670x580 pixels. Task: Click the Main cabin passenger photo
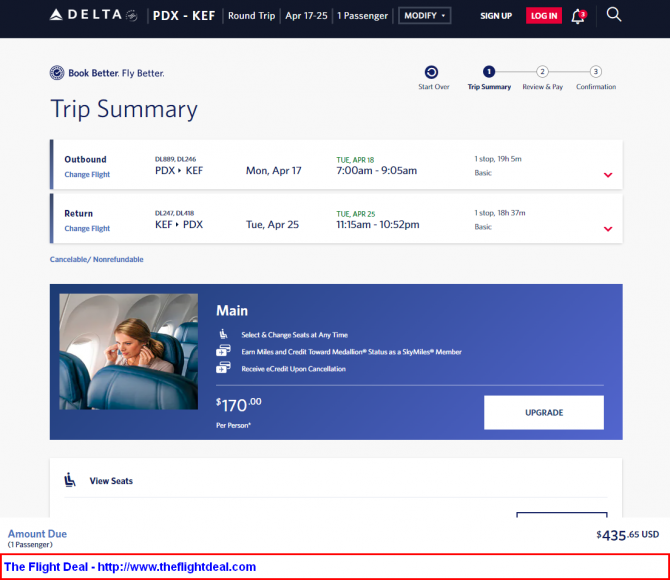point(129,351)
